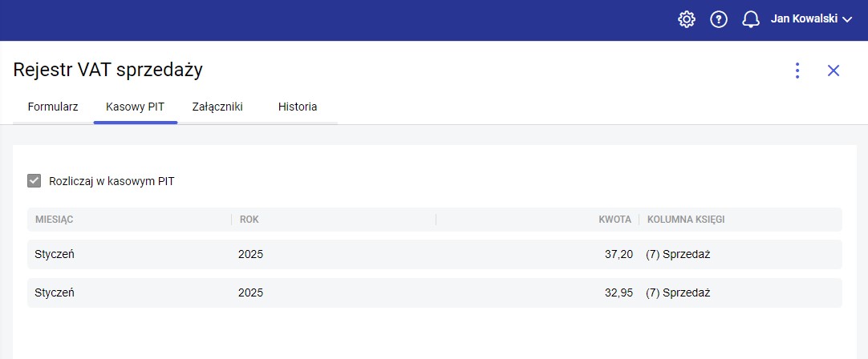Open settings gear icon
The height and width of the screenshot is (359, 868).
tap(687, 19)
